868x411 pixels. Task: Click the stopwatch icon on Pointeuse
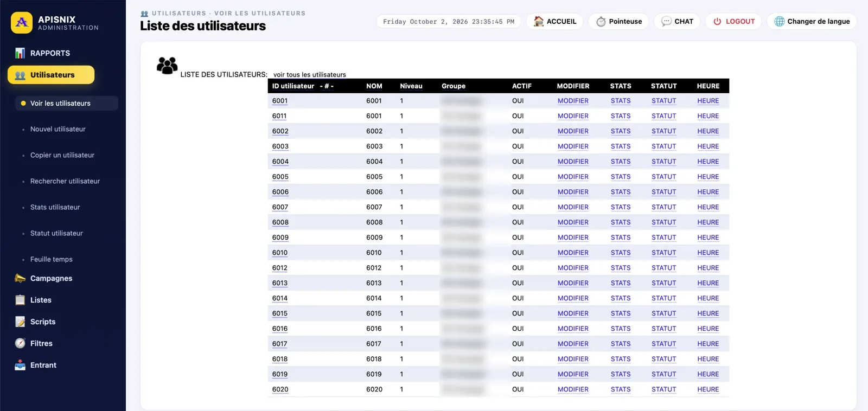pyautogui.click(x=601, y=21)
